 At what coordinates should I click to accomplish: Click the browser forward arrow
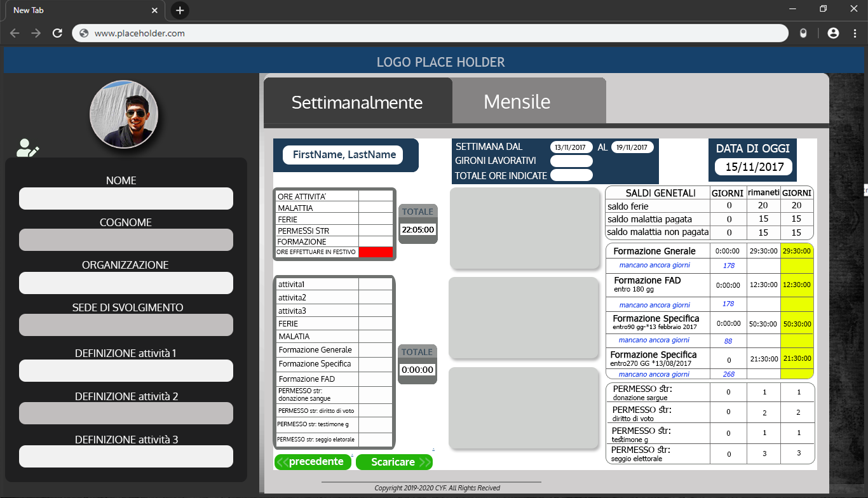tap(36, 33)
